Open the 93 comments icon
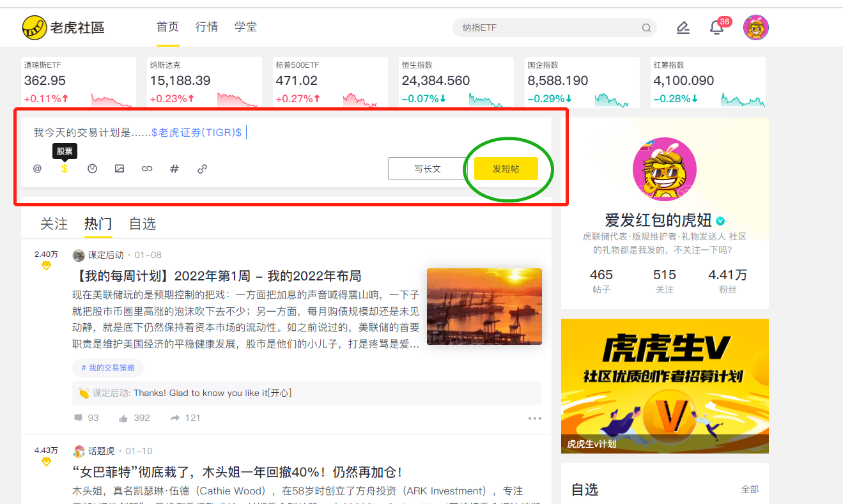Screen dimensions: 843x504 [x=78, y=418]
